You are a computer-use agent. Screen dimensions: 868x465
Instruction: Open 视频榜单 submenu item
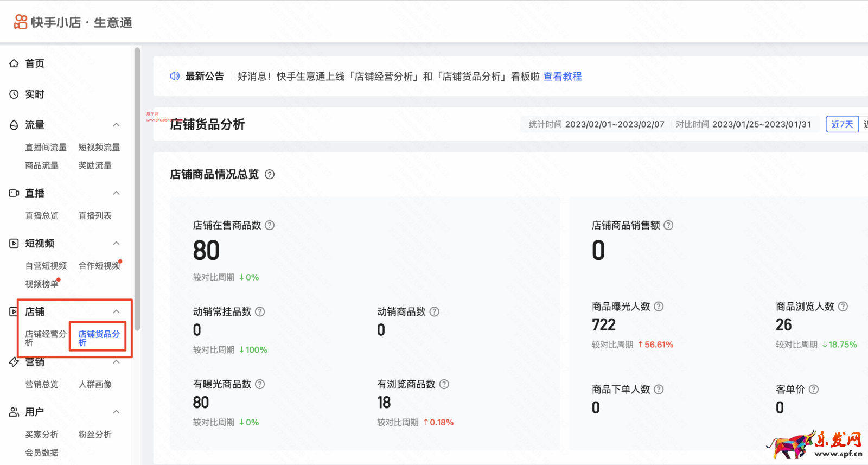(42, 284)
